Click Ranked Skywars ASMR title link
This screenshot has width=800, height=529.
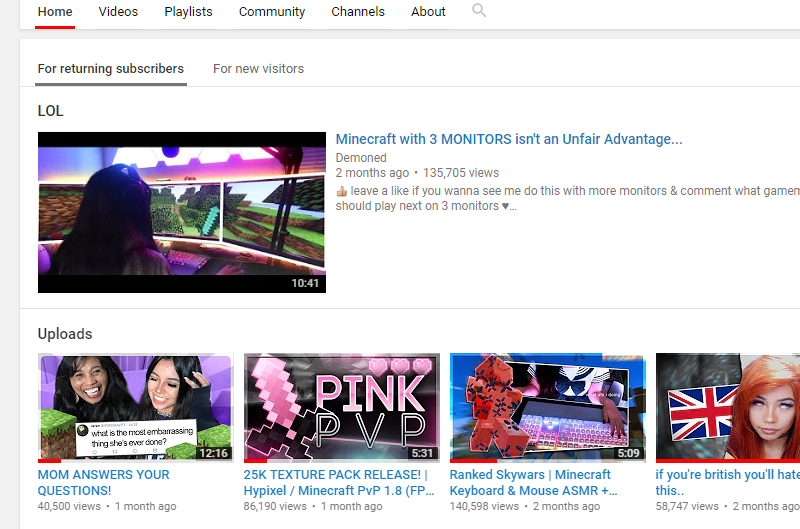point(534,483)
